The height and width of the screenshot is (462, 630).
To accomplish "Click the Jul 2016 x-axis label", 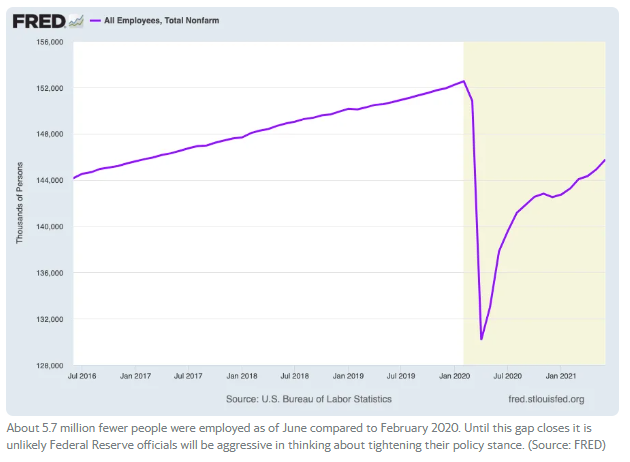I will 83,376.
